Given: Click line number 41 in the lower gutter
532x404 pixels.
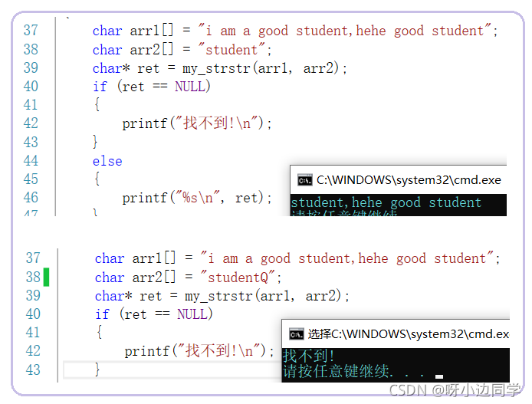Looking at the screenshot, I should point(33,333).
